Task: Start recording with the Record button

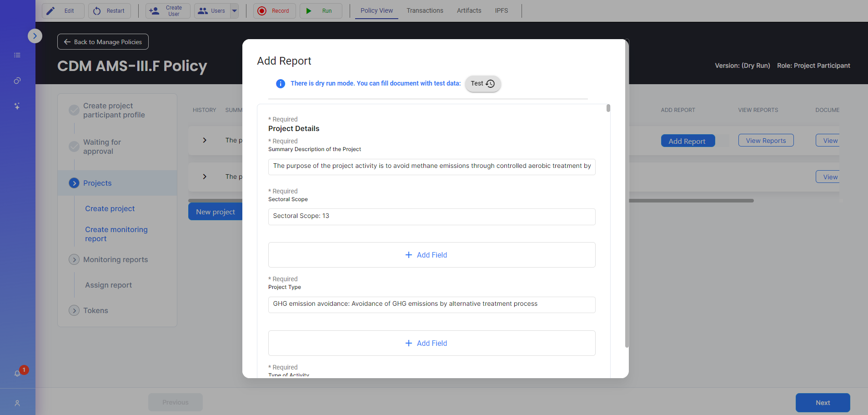Action: coord(274,11)
